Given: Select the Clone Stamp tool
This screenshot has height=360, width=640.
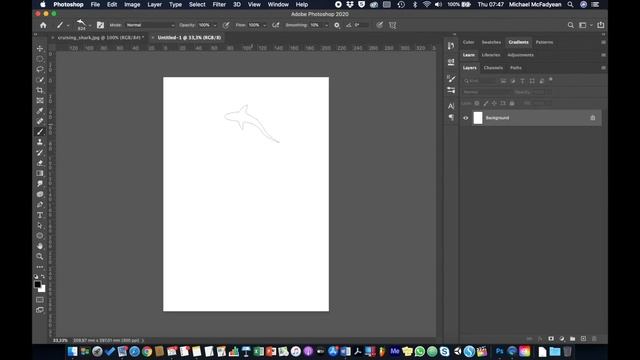Looking at the screenshot, I should 40,142.
